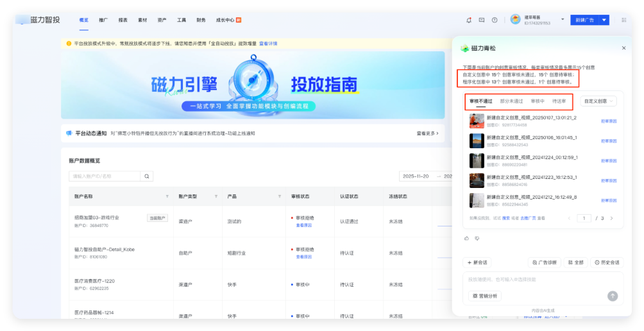Click 查看原因 for 磁力智投自助户-Detail_Kobe
The image size is (644, 331).
click(304, 257)
